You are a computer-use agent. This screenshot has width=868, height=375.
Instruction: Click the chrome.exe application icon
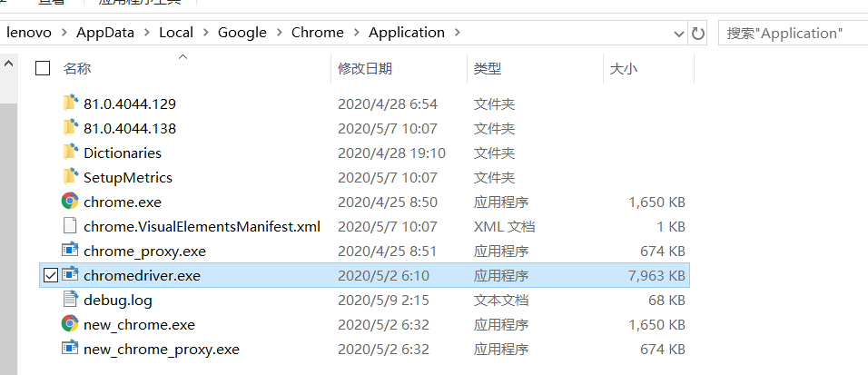(70, 202)
